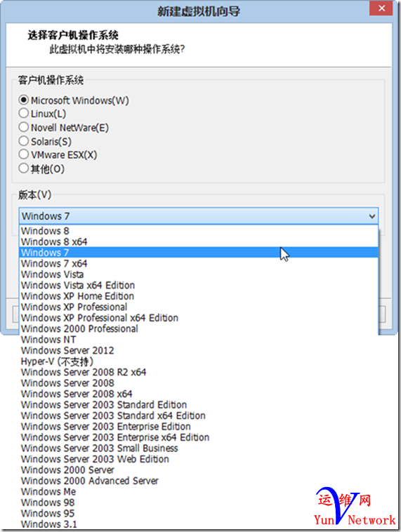
Task: Select Windows Vista x64 Edition
Action: [x=199, y=285]
